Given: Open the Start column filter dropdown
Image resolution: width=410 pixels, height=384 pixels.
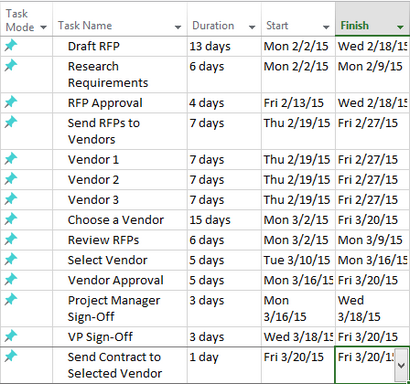Looking at the screenshot, I should pos(326,27).
